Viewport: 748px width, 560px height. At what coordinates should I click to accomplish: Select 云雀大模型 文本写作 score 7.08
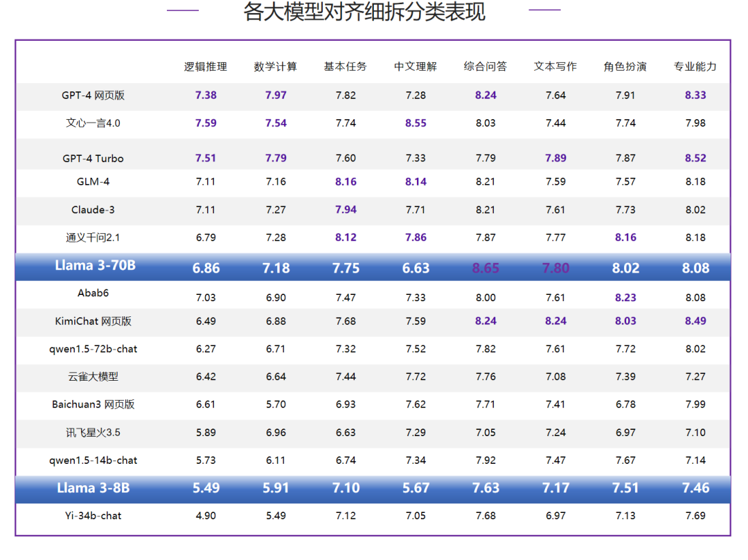click(555, 377)
